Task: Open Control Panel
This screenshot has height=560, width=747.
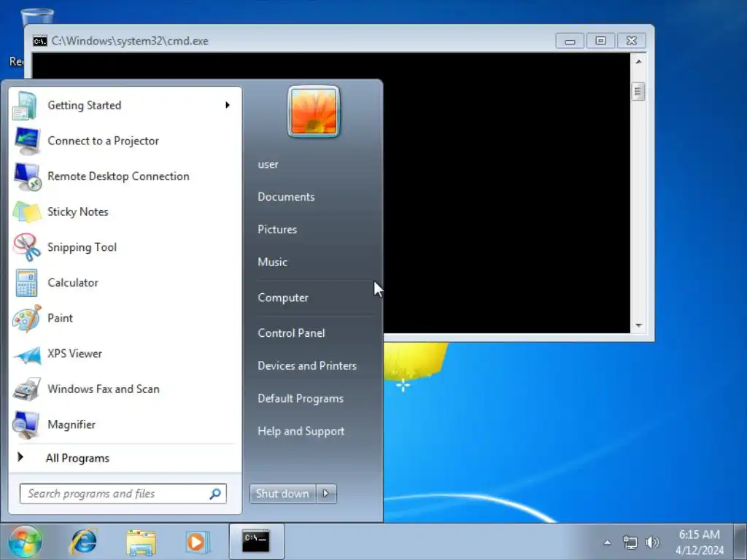Action: coord(291,332)
